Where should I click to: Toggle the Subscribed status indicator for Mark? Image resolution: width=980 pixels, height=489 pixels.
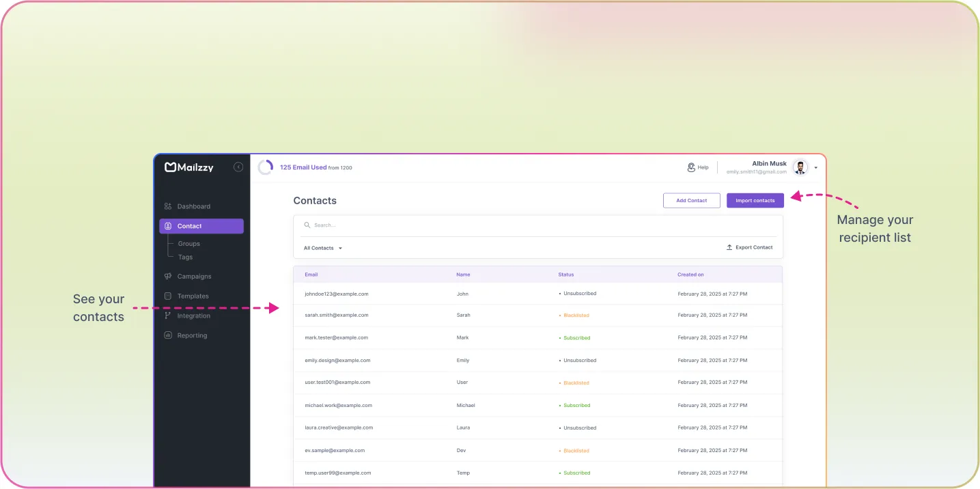pos(561,337)
